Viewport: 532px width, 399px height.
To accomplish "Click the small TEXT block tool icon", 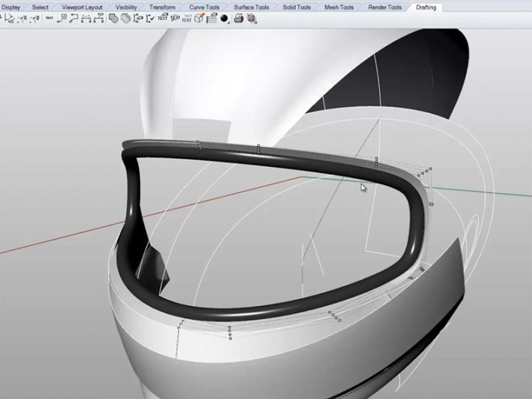I will coord(50,18).
